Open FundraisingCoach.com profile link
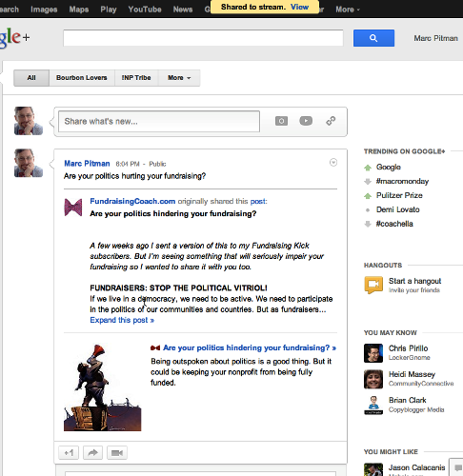463x476 pixels. pos(132,201)
